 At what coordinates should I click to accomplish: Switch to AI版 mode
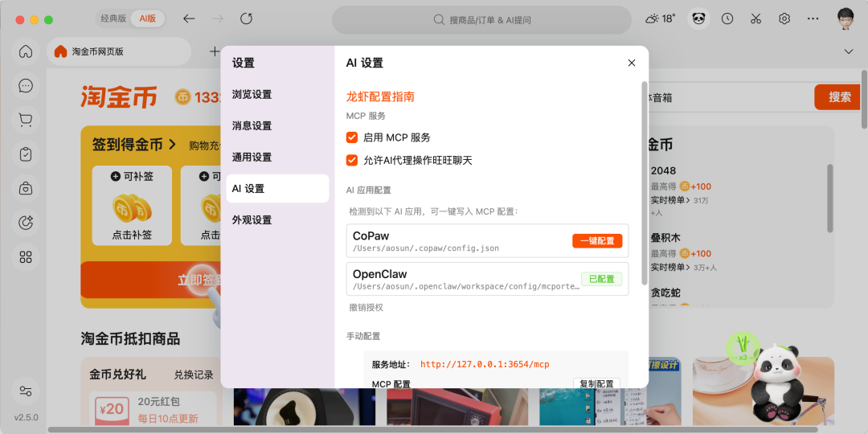[x=148, y=18]
